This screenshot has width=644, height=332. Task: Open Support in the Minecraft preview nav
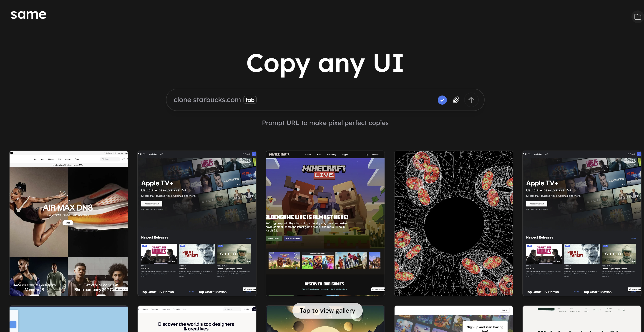[345, 154]
